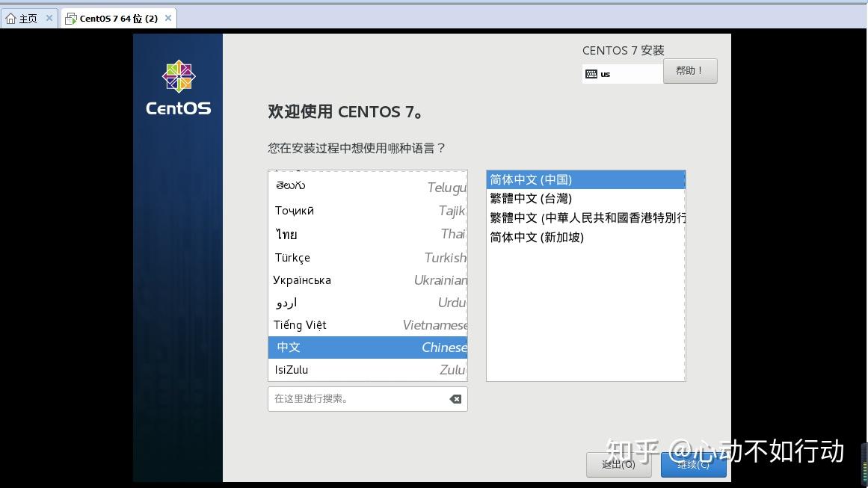The width and height of the screenshot is (868, 488).
Task: Select Telugu in the language list
Action: coord(368,187)
